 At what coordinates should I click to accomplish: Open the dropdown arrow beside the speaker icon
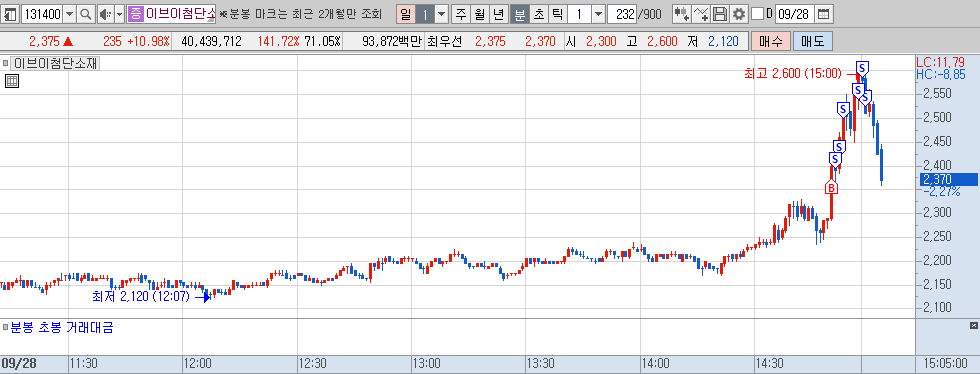click(119, 14)
